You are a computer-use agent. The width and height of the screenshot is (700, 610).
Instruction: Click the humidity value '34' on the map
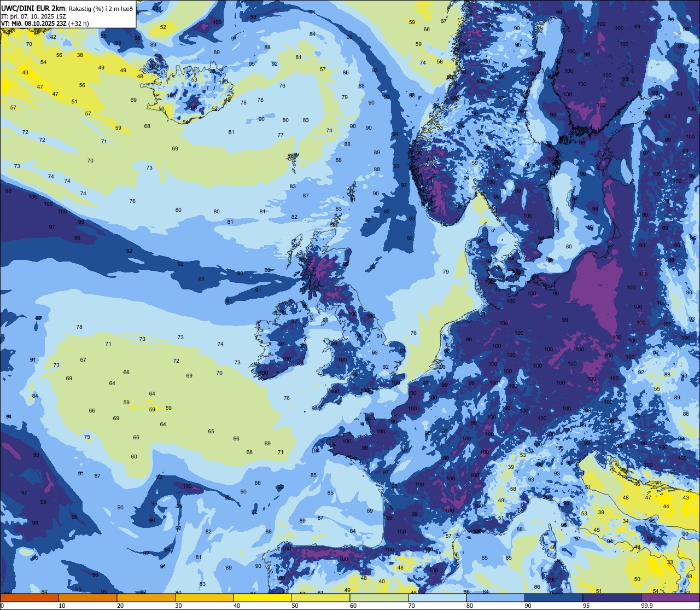point(626,521)
